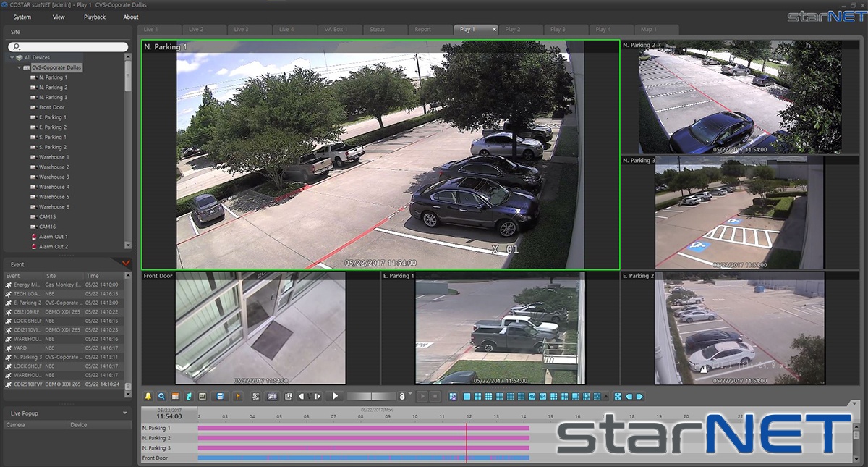This screenshot has height=467, width=868.
Task: Click the alarm bell icon in playback toolbar
Action: (148, 397)
